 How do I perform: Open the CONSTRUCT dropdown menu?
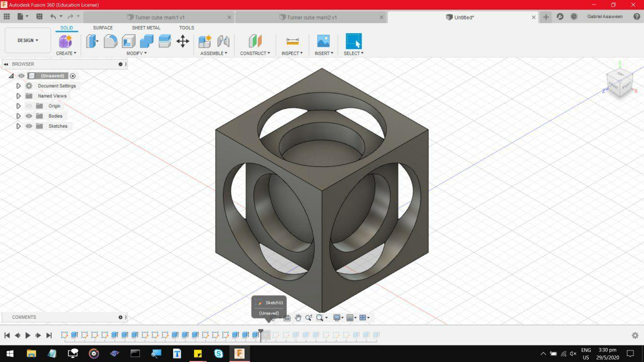click(x=255, y=53)
